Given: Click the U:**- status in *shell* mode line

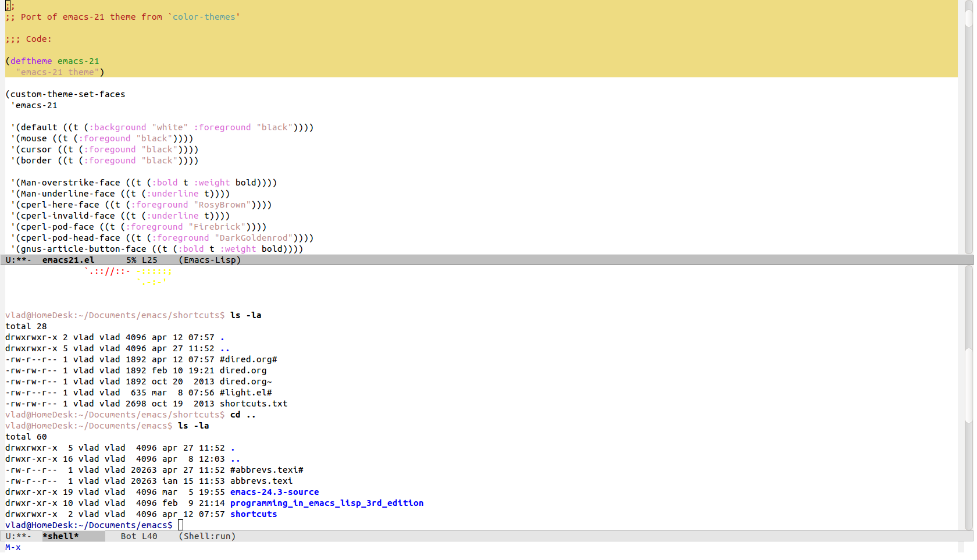Looking at the screenshot, I should click(x=18, y=536).
